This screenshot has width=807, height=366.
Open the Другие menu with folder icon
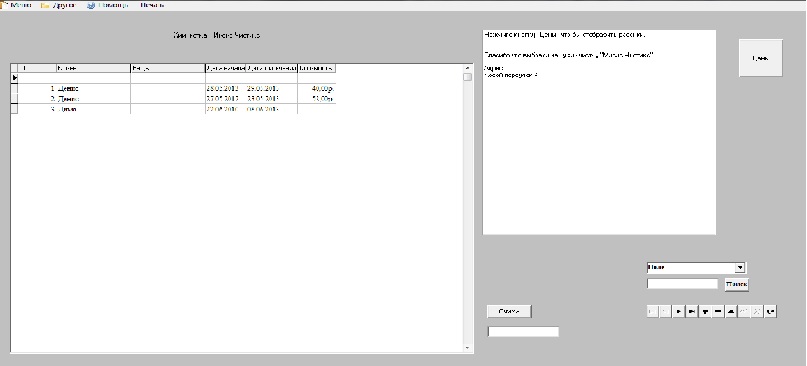(x=58, y=5)
